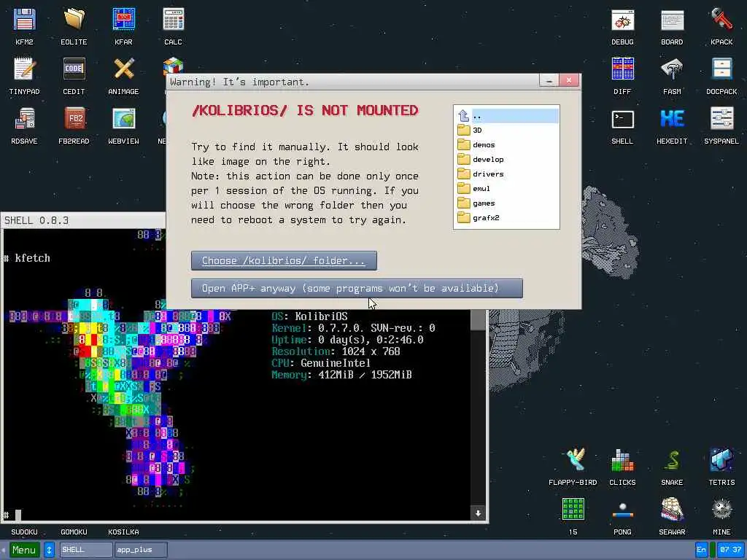
Task: Open the MINE minesweeper icon
Action: [721, 510]
